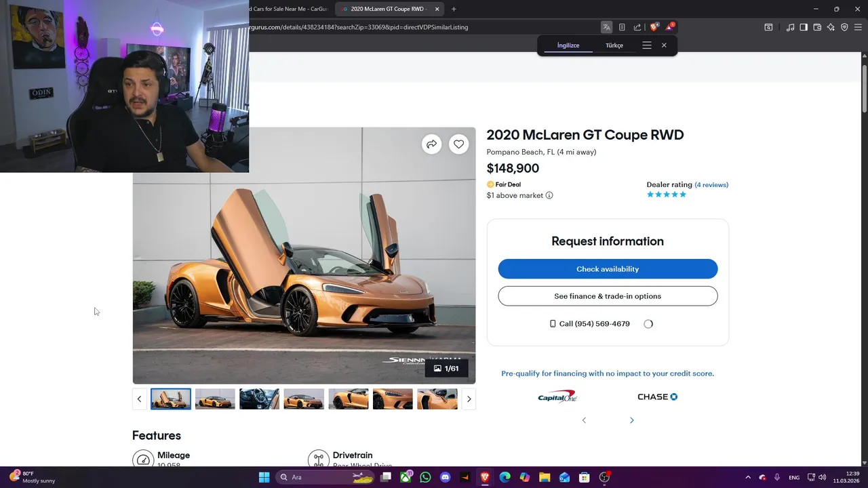
Task: Click the share arrow icon on the car photo
Action: click(431, 144)
